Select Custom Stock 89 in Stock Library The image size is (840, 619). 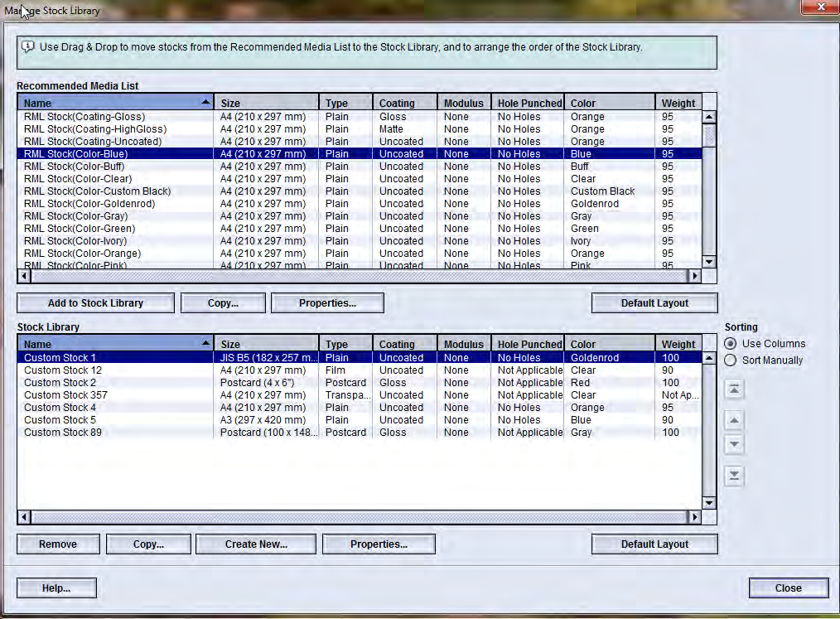pyautogui.click(x=360, y=432)
